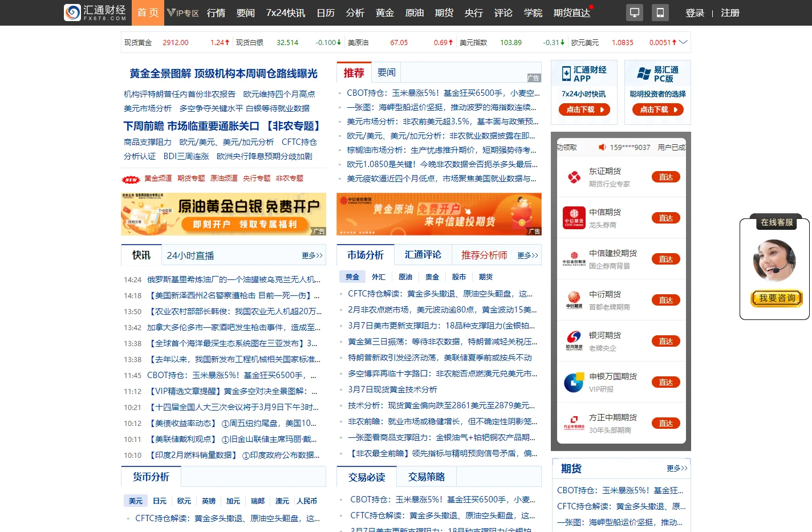Select 股市 sub-tab under 市场分析
The image size is (812, 532).
(x=459, y=277)
